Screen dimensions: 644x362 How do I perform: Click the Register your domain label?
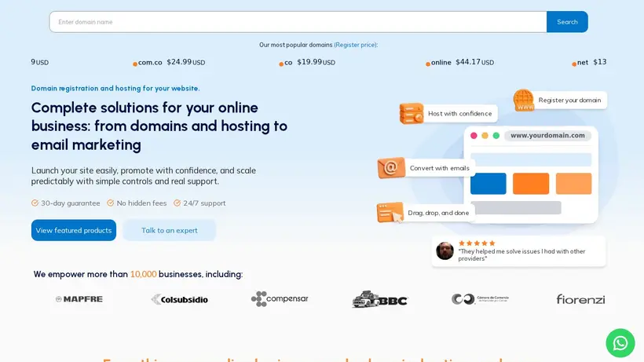pyautogui.click(x=569, y=101)
